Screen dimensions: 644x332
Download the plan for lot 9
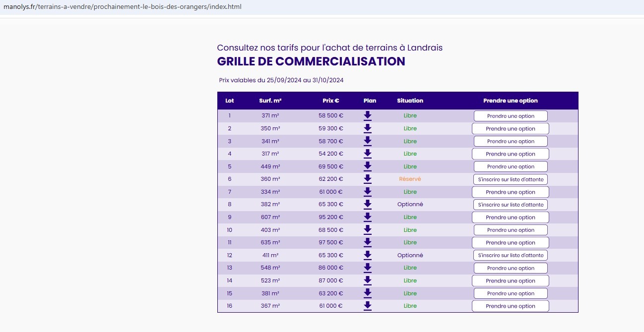tap(367, 217)
